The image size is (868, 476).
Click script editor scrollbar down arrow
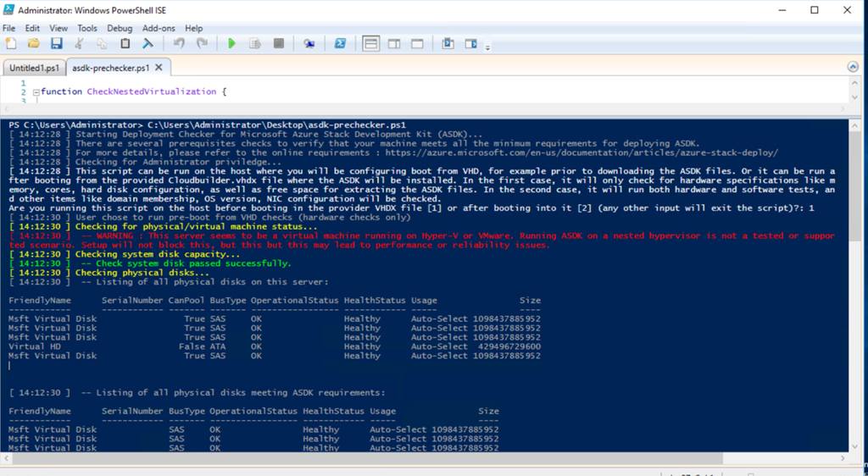[854, 97]
